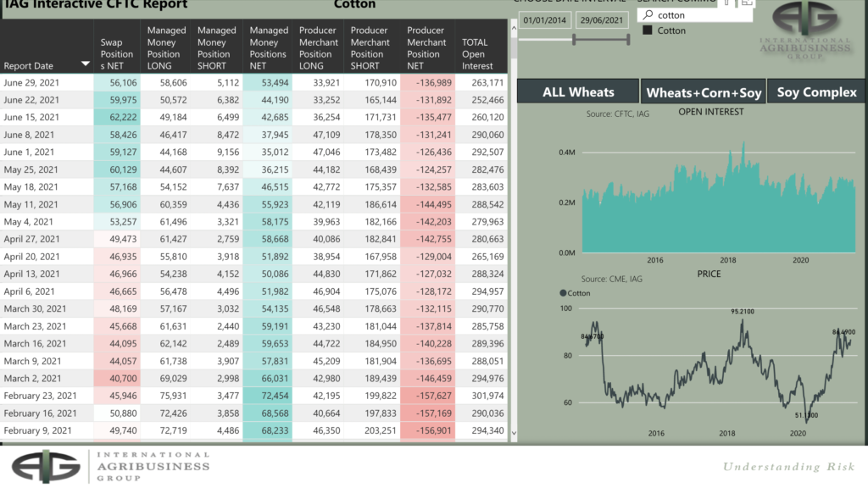Open the Wheats+Corn+Soy report page

[x=704, y=92]
